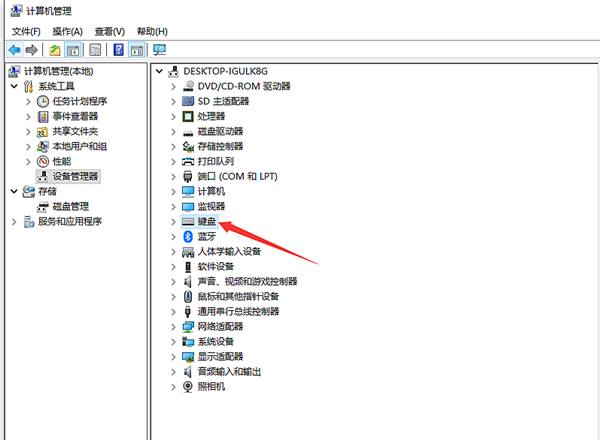
Task: Select 计算机管理(本地) root node
Action: [58, 71]
